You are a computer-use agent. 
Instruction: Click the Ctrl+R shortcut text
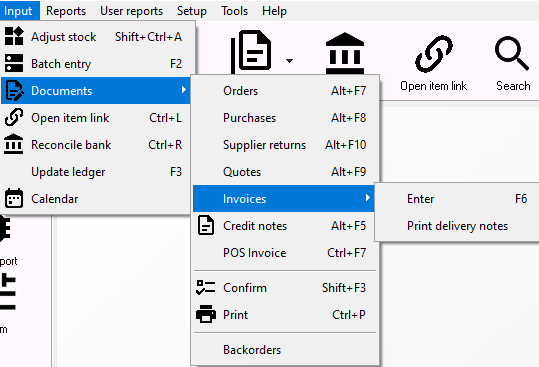pos(165,145)
